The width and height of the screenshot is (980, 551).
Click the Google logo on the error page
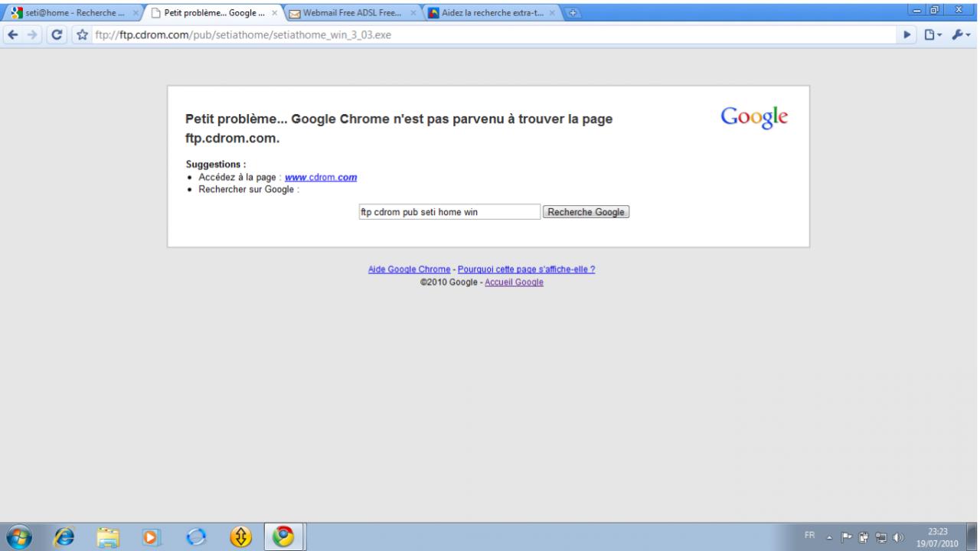754,117
